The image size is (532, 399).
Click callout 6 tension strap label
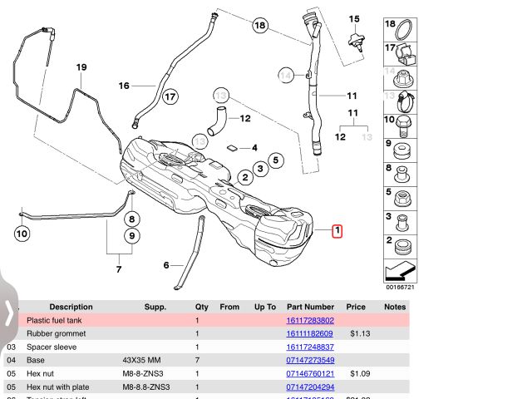pyautogui.click(x=166, y=265)
